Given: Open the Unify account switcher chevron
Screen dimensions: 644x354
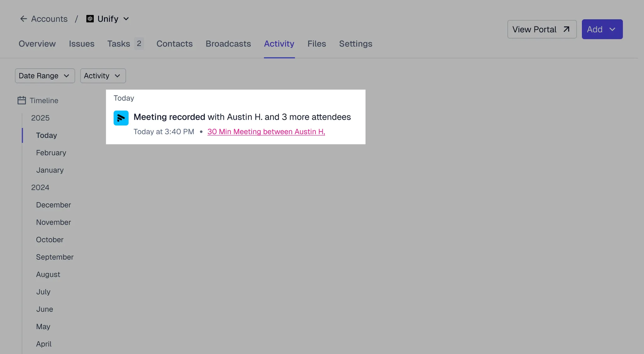Looking at the screenshot, I should click(126, 19).
